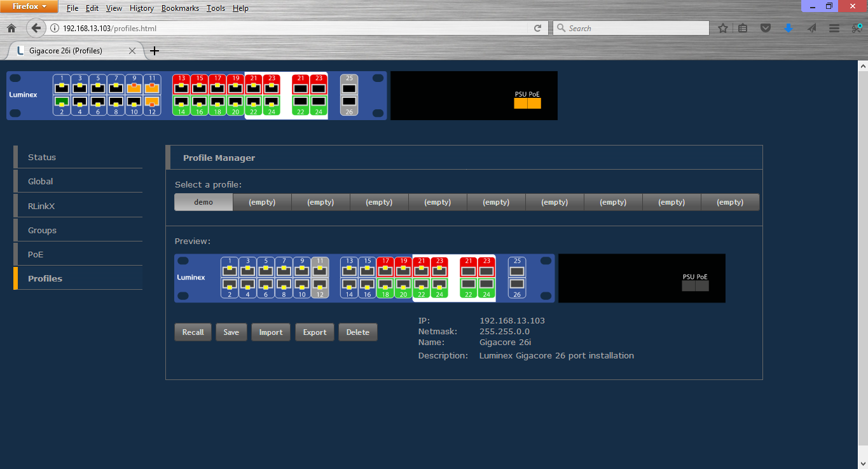Open the bookmarks list icon
868x469 pixels.
743,28
